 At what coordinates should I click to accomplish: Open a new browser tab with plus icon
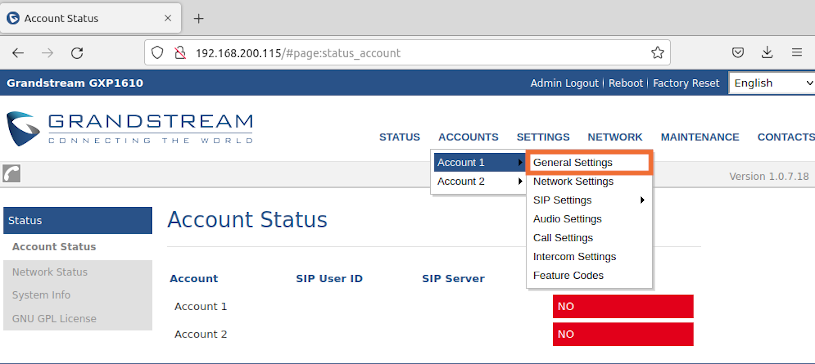[x=199, y=18]
